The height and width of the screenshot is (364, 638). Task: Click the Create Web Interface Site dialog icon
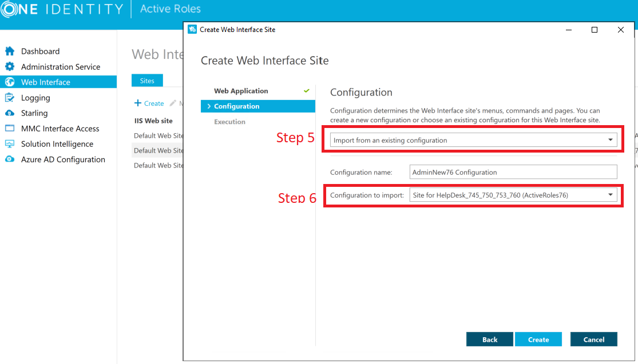pyautogui.click(x=192, y=30)
